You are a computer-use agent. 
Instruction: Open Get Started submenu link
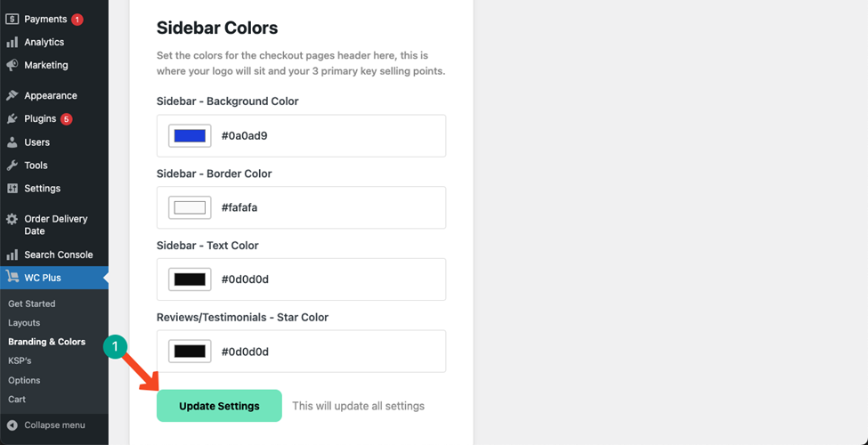(31, 303)
